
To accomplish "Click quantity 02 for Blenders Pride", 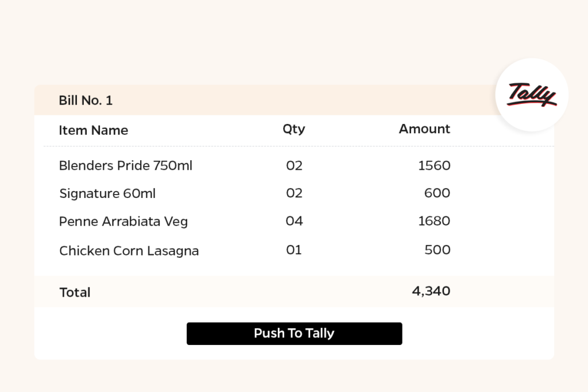I will click(x=294, y=166).
